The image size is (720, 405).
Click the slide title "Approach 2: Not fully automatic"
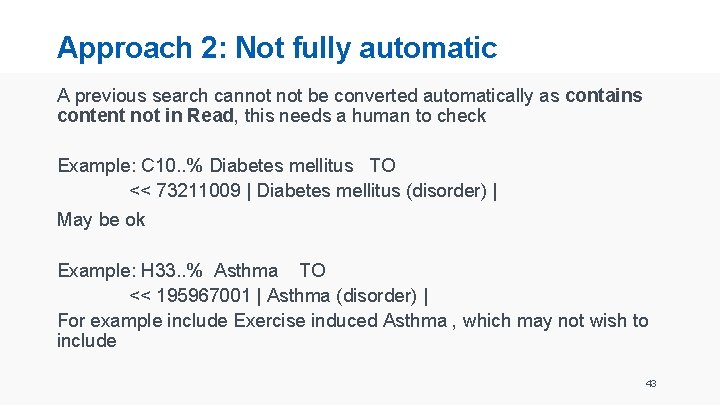click(277, 47)
